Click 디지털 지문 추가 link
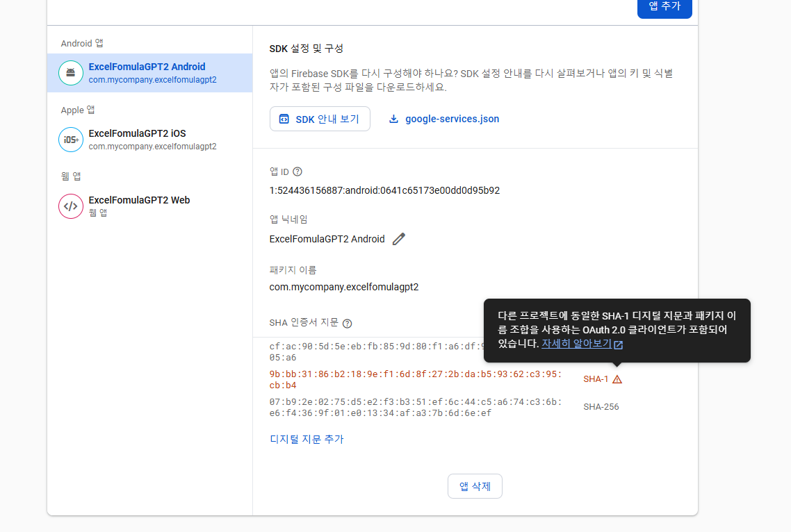 click(x=307, y=439)
